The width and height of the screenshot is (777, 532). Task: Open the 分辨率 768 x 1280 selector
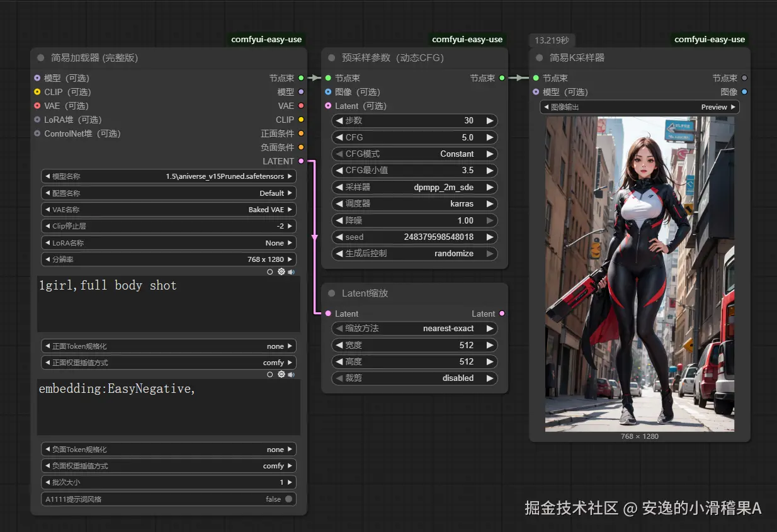coord(169,259)
